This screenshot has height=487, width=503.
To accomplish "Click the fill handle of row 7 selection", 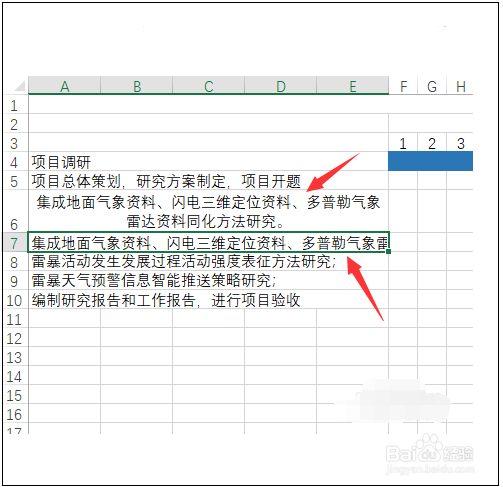I will [x=389, y=251].
